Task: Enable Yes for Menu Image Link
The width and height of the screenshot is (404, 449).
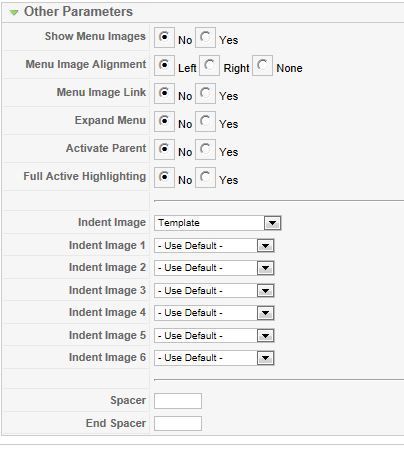Action: coord(205,93)
